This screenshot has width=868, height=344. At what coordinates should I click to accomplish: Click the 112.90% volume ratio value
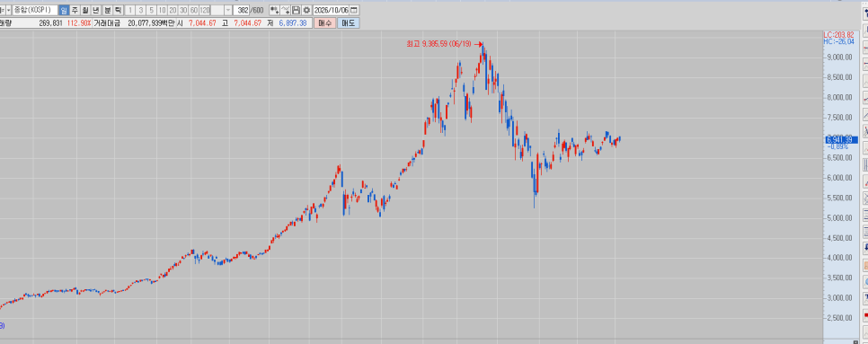pyautogui.click(x=79, y=23)
